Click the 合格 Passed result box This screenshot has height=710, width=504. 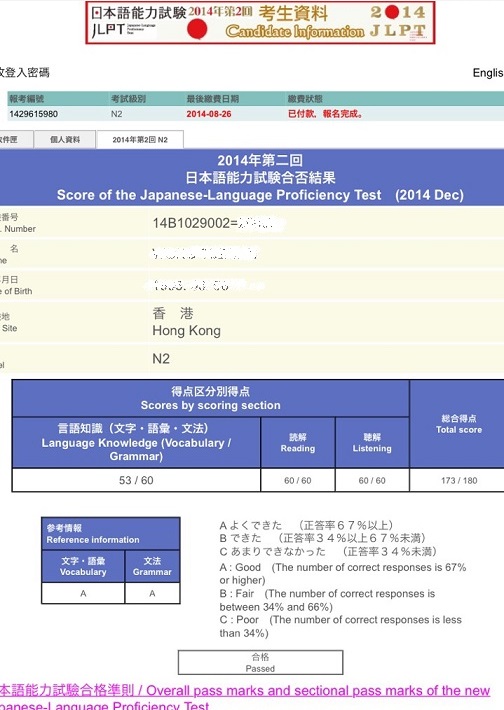260,662
